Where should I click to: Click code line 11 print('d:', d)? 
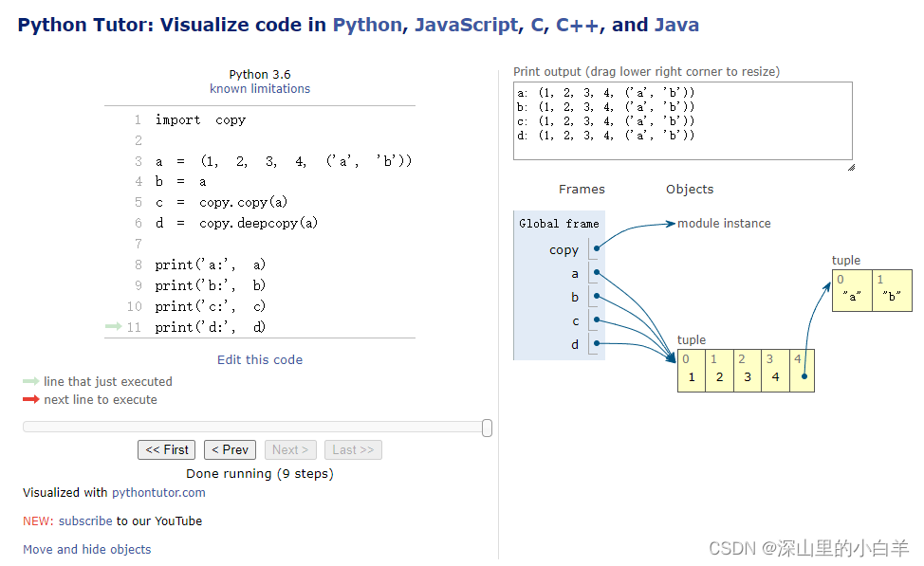coord(211,327)
